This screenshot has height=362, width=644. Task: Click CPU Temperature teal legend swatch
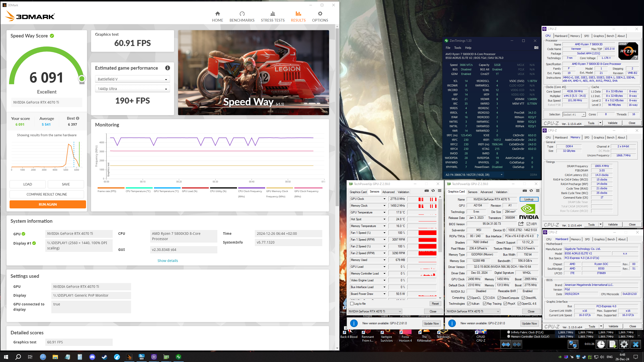coord(139,188)
